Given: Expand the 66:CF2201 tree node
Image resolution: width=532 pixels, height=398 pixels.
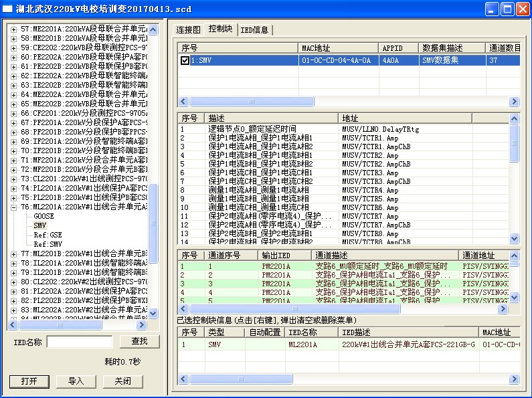Looking at the screenshot, I should [x=15, y=114].
